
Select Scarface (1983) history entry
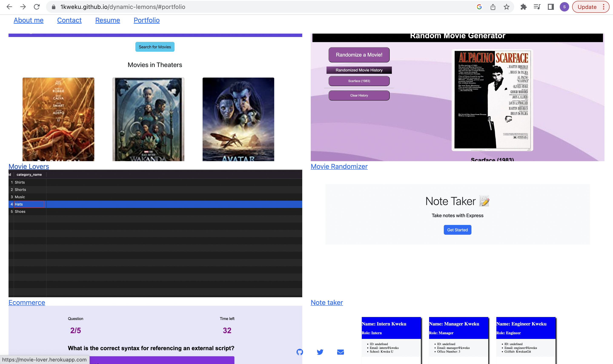click(359, 81)
